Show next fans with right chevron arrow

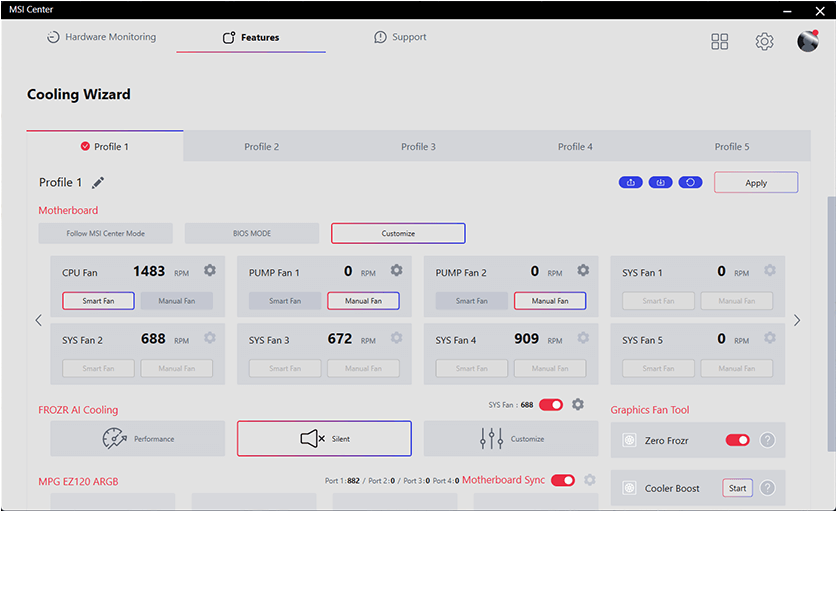pyautogui.click(x=797, y=321)
